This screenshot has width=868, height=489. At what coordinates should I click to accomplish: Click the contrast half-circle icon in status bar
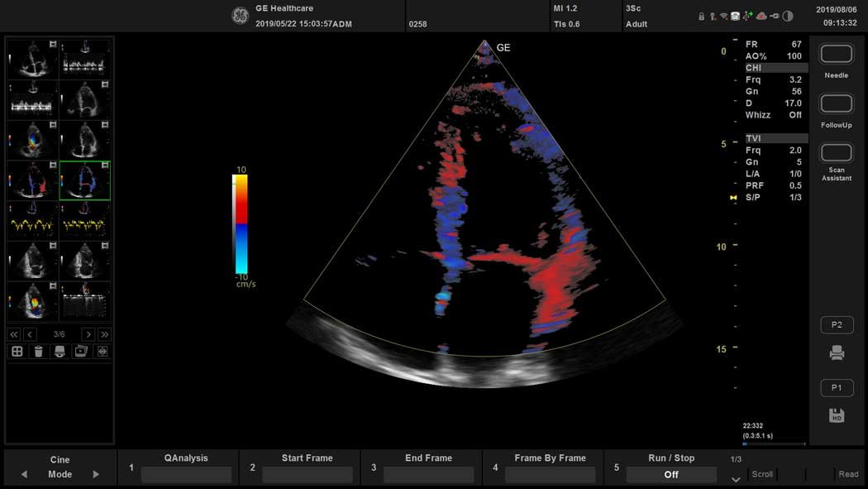(788, 16)
